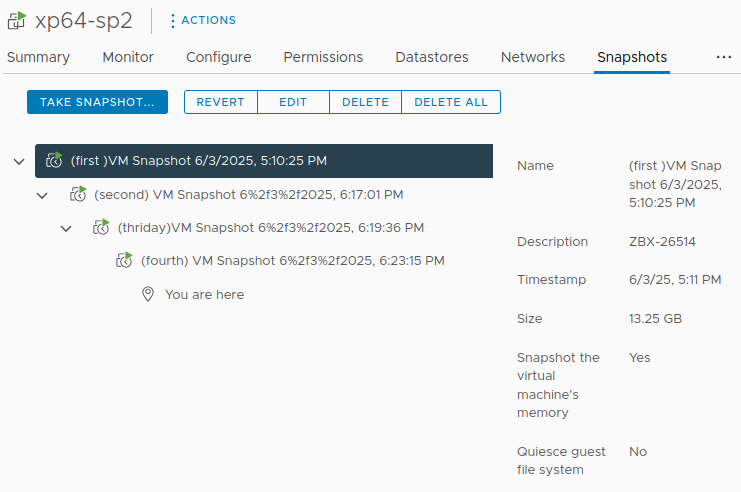This screenshot has height=492, width=741.
Task: Go to the Datastores tab
Action: tap(432, 57)
